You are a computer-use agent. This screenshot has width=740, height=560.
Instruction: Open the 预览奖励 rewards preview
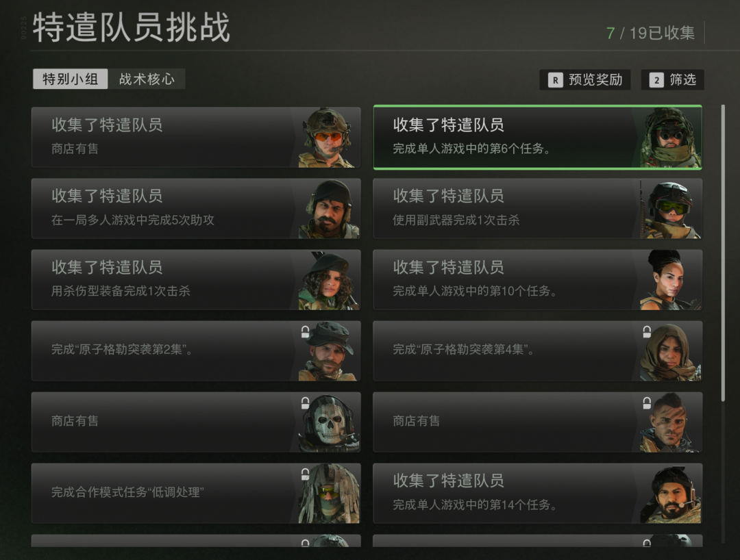(x=586, y=79)
